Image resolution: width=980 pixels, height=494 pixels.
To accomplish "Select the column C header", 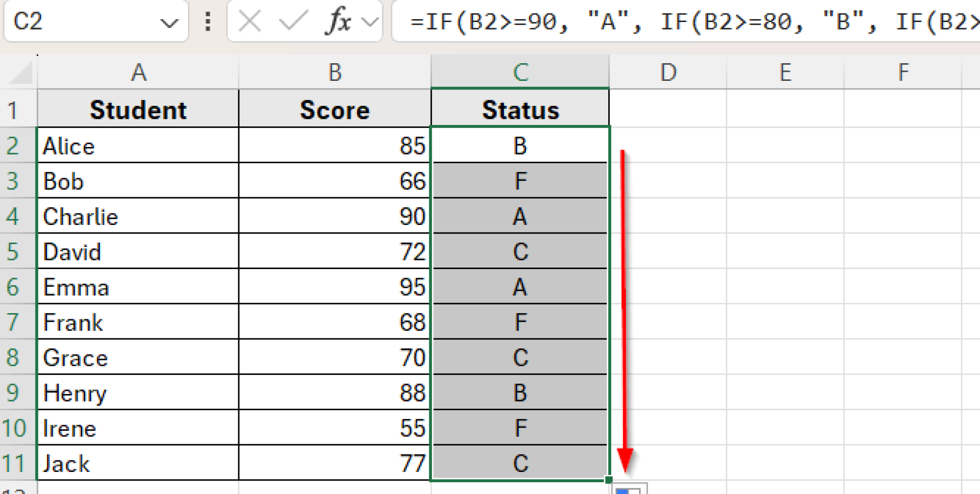I will pos(520,72).
